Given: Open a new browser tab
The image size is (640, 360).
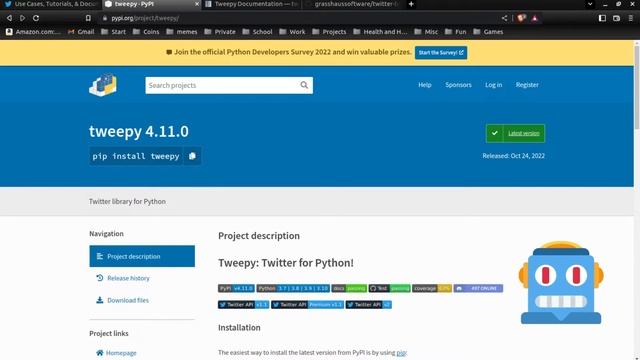Looking at the screenshot, I should [411, 4].
